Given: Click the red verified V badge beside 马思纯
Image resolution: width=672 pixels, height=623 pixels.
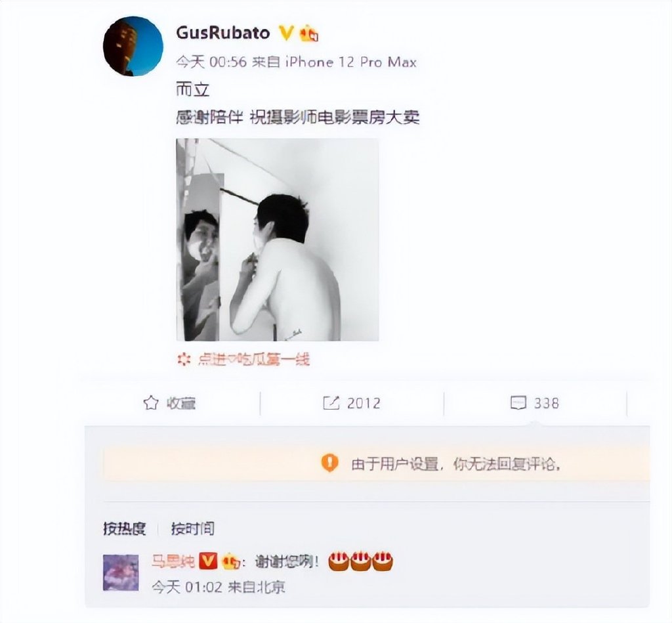Looking at the screenshot, I should [x=208, y=561].
